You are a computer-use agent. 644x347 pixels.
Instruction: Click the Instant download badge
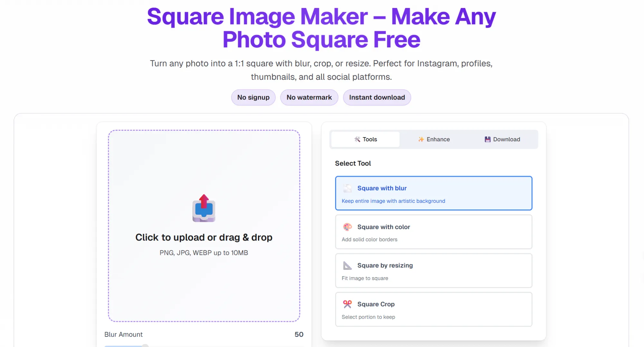[x=377, y=98]
